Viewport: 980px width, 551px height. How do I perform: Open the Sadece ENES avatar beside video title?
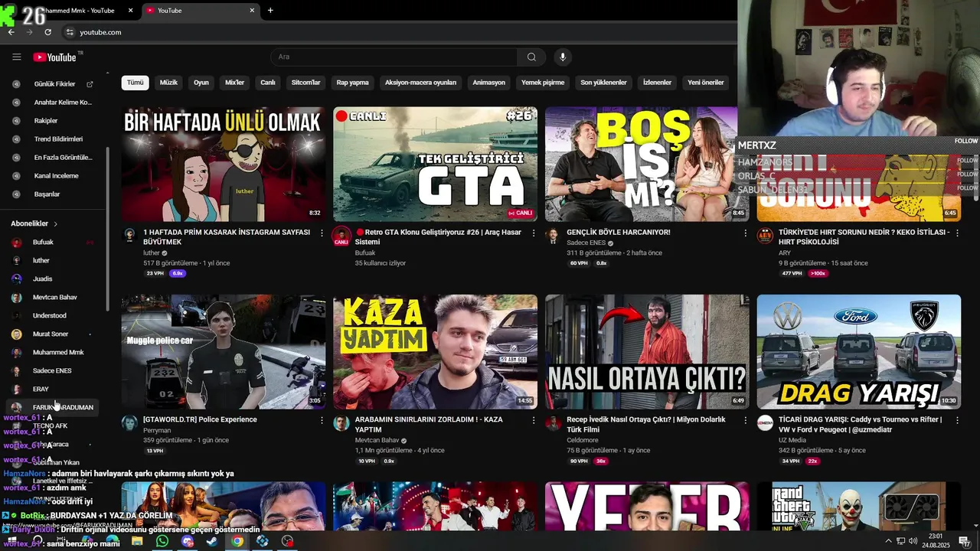click(552, 236)
